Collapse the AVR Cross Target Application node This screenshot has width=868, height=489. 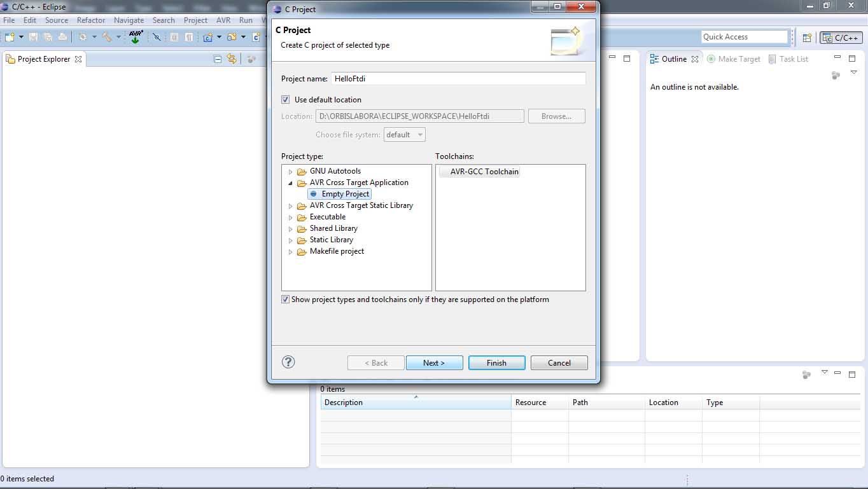(291, 183)
